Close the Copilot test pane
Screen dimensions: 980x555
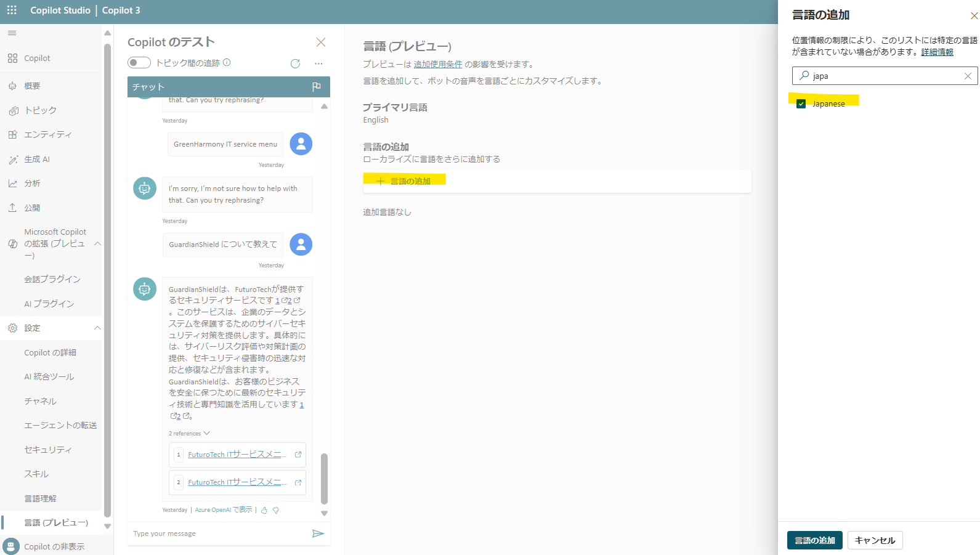pyautogui.click(x=321, y=42)
